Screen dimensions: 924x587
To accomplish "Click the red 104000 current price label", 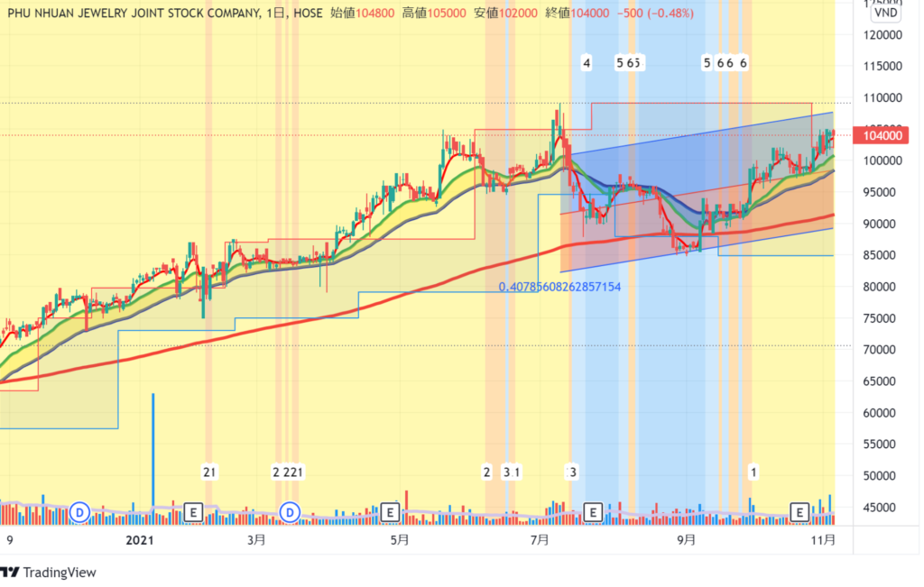I will click(x=882, y=135).
